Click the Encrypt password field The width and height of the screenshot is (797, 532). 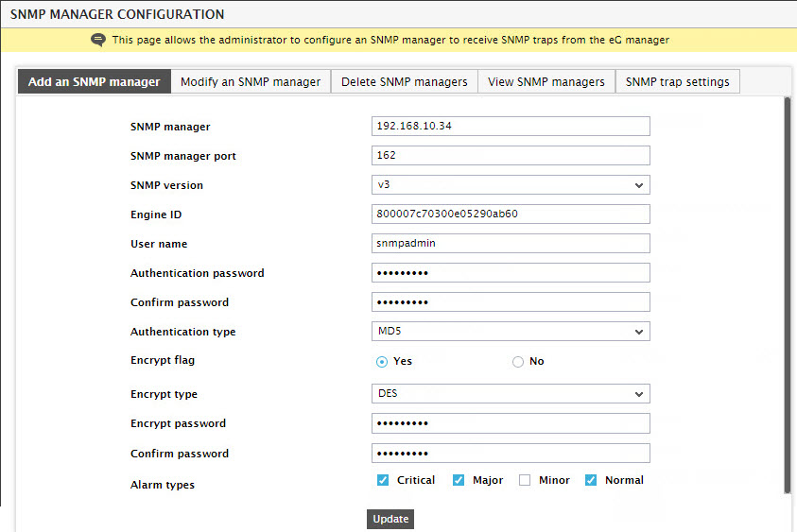pos(511,423)
